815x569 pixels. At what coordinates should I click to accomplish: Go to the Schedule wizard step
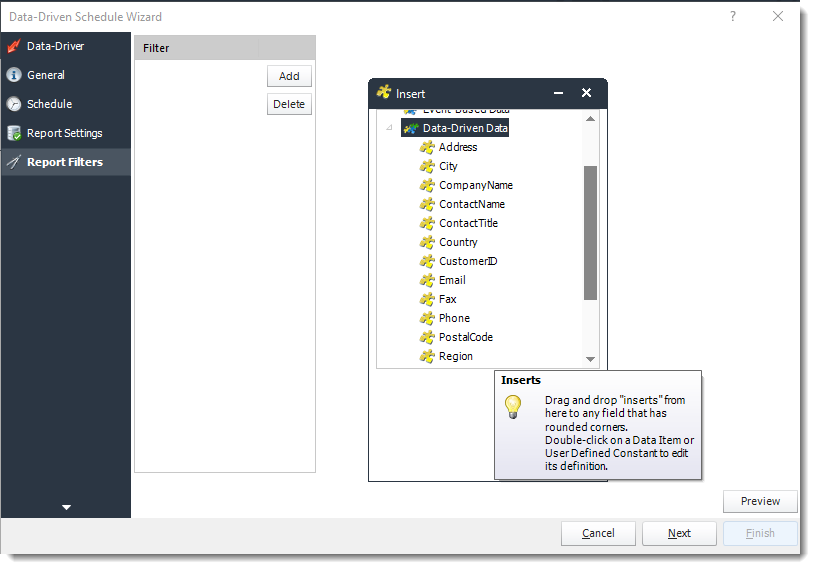click(66, 104)
